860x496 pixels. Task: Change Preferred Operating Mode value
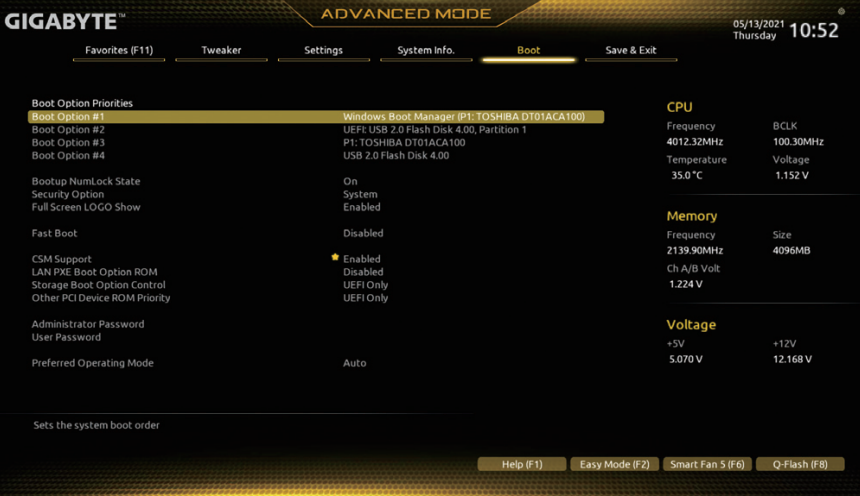[x=354, y=363]
